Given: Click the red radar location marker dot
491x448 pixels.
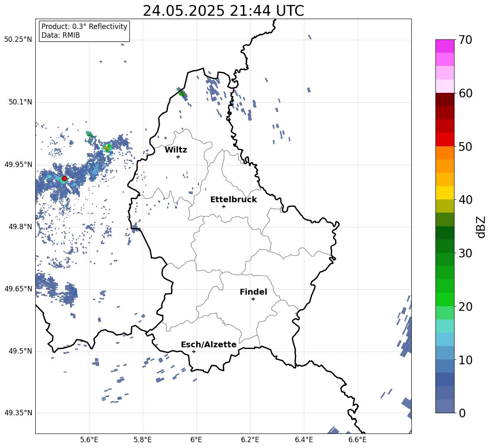Looking at the screenshot, I should (64, 179).
